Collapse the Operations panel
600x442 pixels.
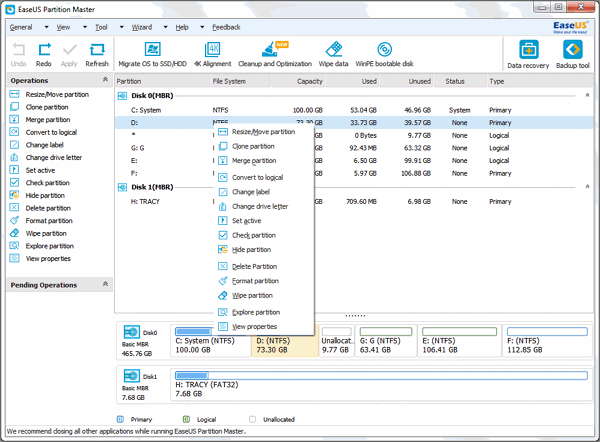(x=105, y=80)
